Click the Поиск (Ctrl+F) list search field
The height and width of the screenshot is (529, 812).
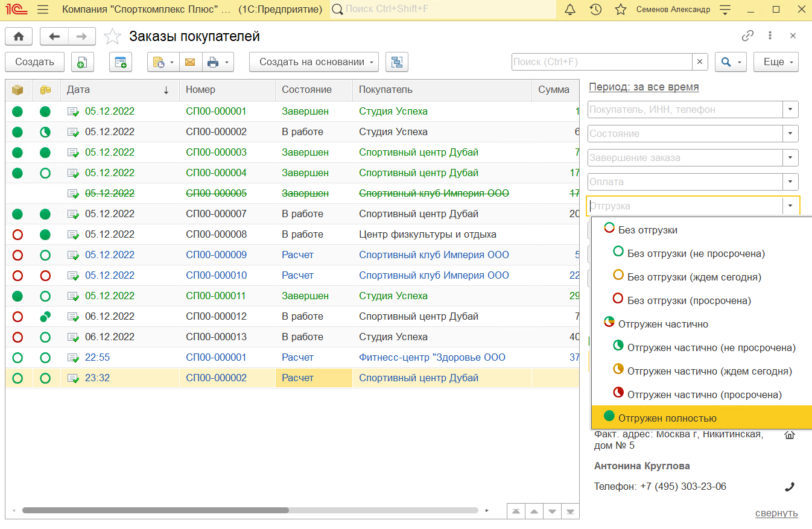point(601,62)
